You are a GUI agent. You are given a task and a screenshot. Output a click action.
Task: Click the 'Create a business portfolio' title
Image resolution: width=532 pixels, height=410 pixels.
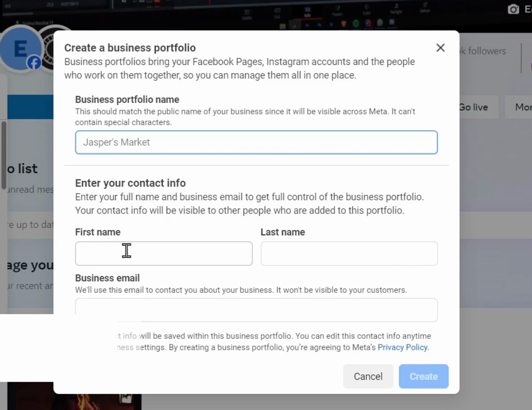pyautogui.click(x=130, y=48)
